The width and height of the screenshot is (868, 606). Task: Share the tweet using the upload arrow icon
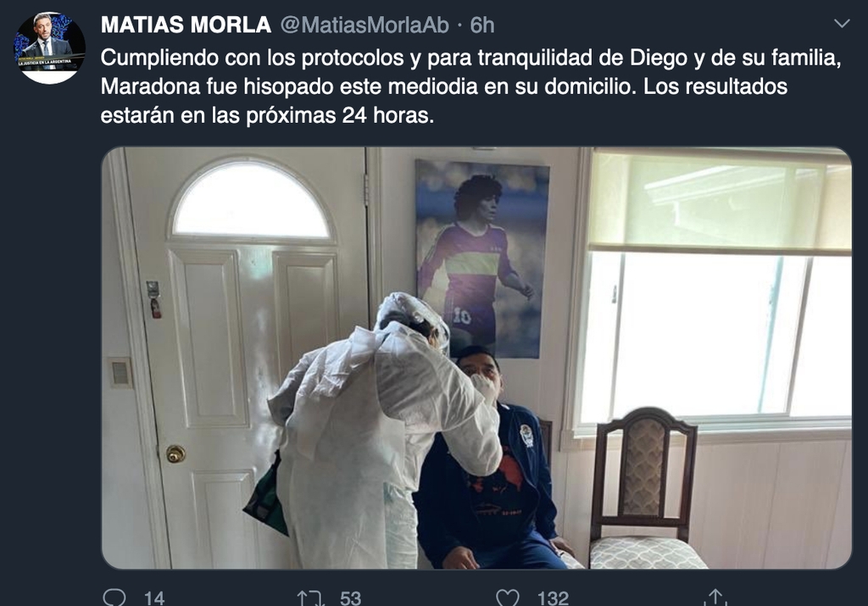715,598
